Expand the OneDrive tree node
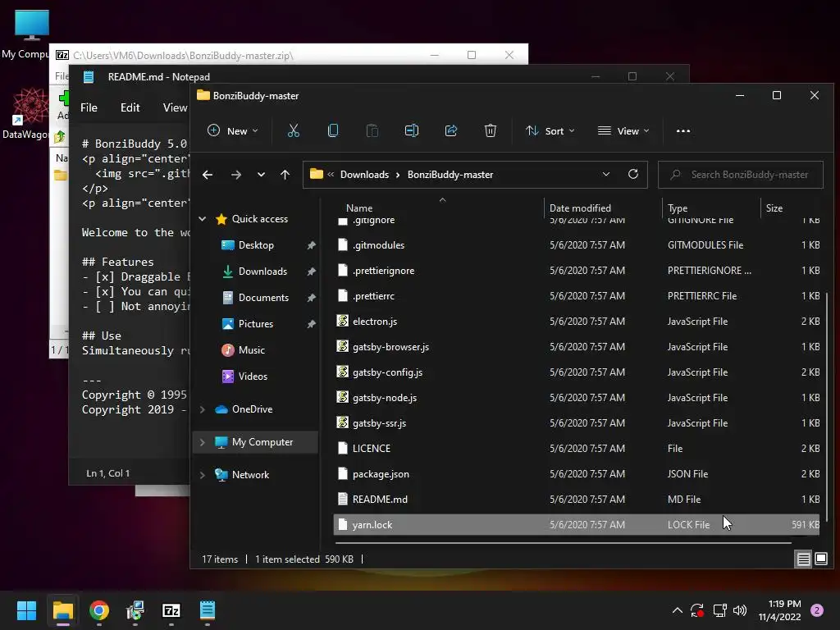840x630 pixels. 203,409
